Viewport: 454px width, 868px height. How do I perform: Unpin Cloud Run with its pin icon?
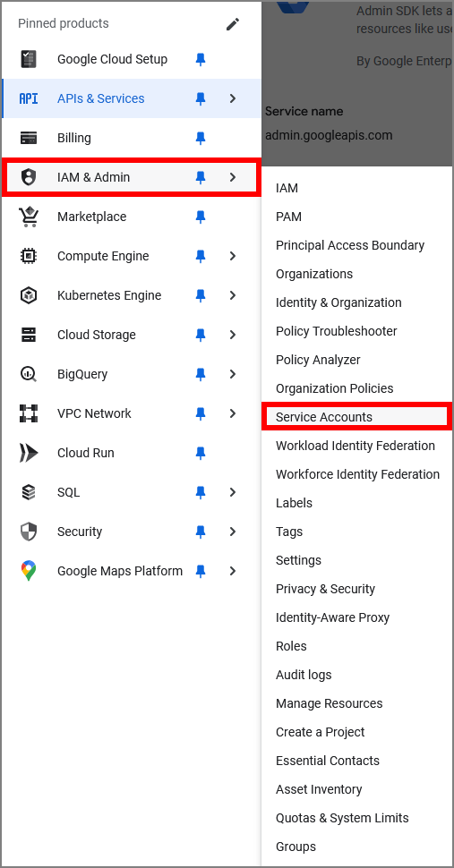pyautogui.click(x=201, y=453)
